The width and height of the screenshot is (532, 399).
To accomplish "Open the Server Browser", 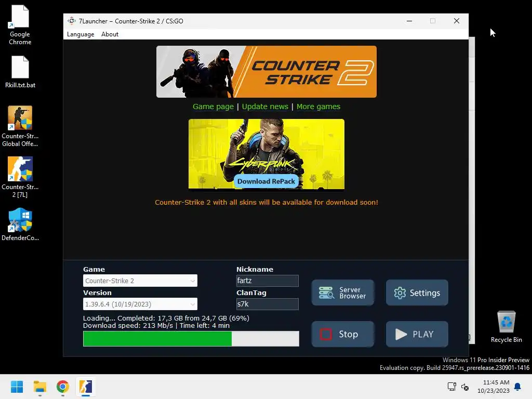I will coord(343,292).
